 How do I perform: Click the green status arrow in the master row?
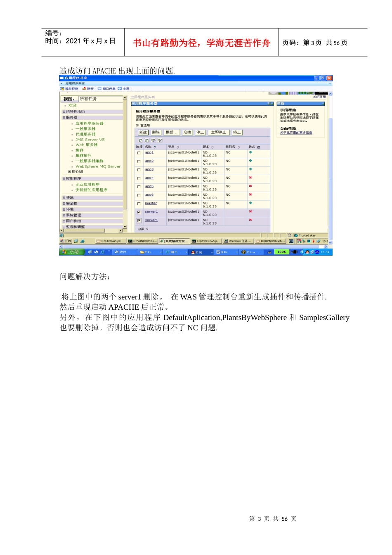250,203
